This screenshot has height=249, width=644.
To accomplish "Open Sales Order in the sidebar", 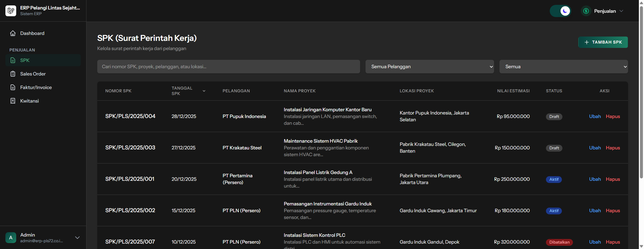I will [x=33, y=74].
